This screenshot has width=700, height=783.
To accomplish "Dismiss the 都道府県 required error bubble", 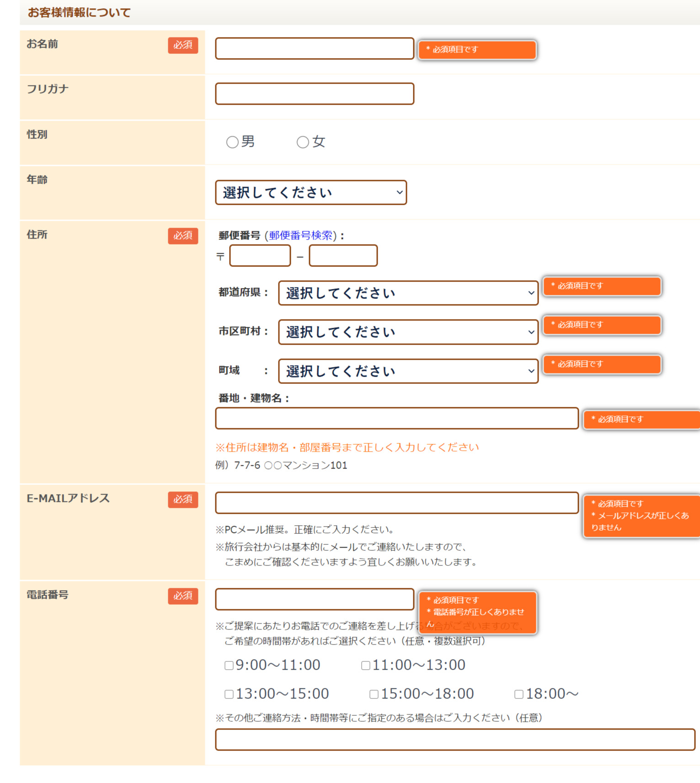I will 602,286.
